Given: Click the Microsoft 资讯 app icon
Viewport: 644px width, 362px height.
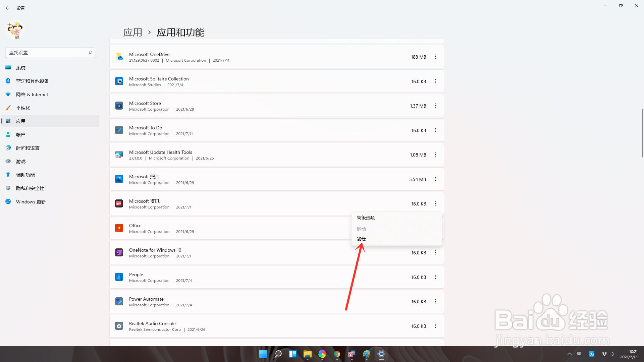Looking at the screenshot, I should [x=119, y=203].
